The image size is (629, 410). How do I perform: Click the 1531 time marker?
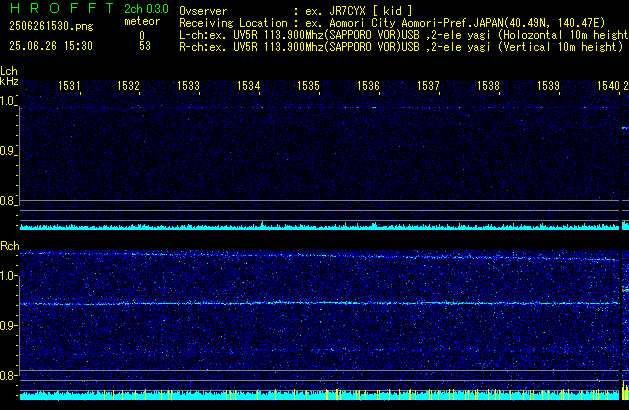point(69,86)
